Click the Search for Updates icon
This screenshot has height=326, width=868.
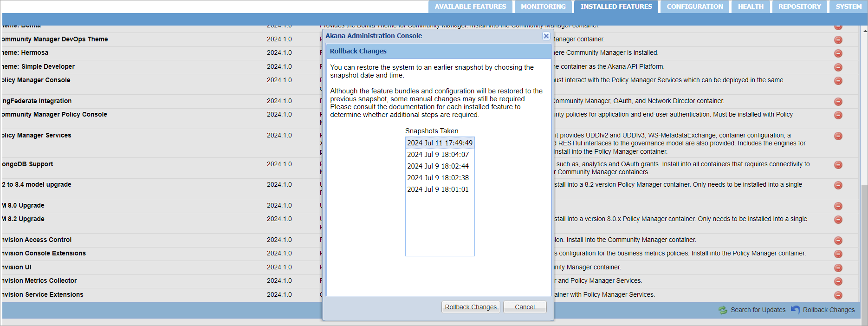click(x=723, y=310)
